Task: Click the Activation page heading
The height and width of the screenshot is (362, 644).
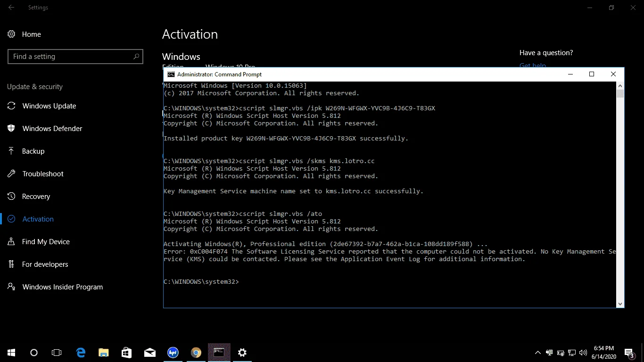Action: 190,34
